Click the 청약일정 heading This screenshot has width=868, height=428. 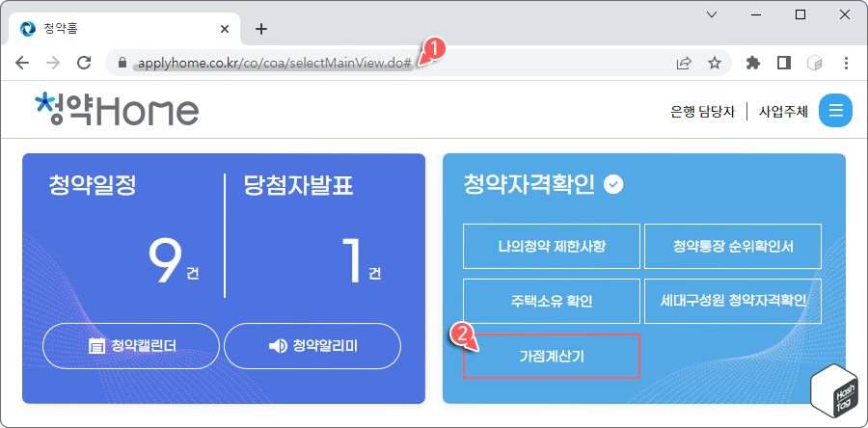[x=93, y=185]
